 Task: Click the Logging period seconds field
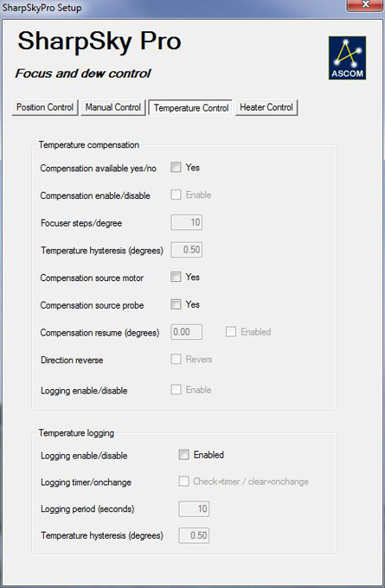pyautogui.click(x=194, y=508)
